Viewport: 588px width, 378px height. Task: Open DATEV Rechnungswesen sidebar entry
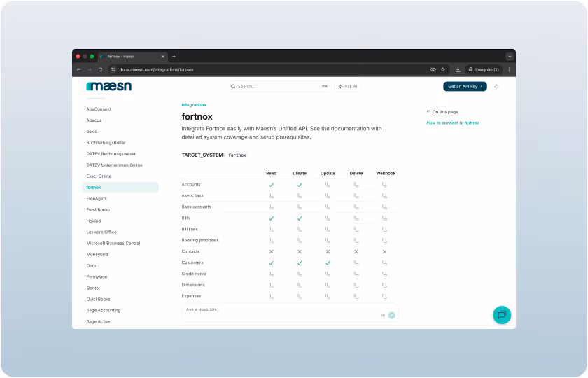[111, 154]
